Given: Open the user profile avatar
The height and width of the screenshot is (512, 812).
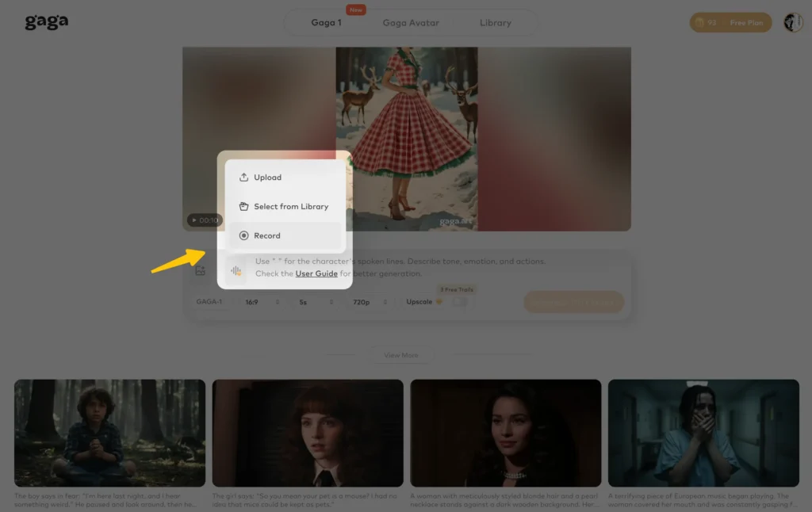Looking at the screenshot, I should coord(793,22).
